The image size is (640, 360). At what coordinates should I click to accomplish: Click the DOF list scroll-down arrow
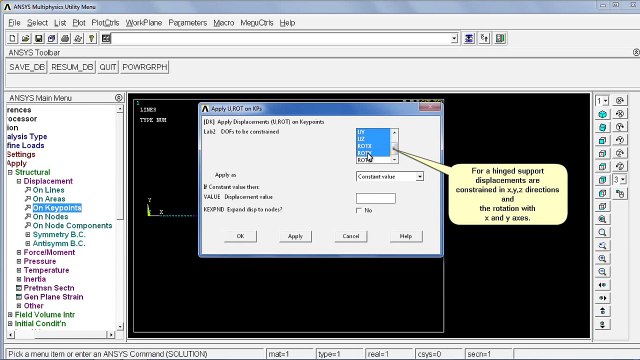394,160
